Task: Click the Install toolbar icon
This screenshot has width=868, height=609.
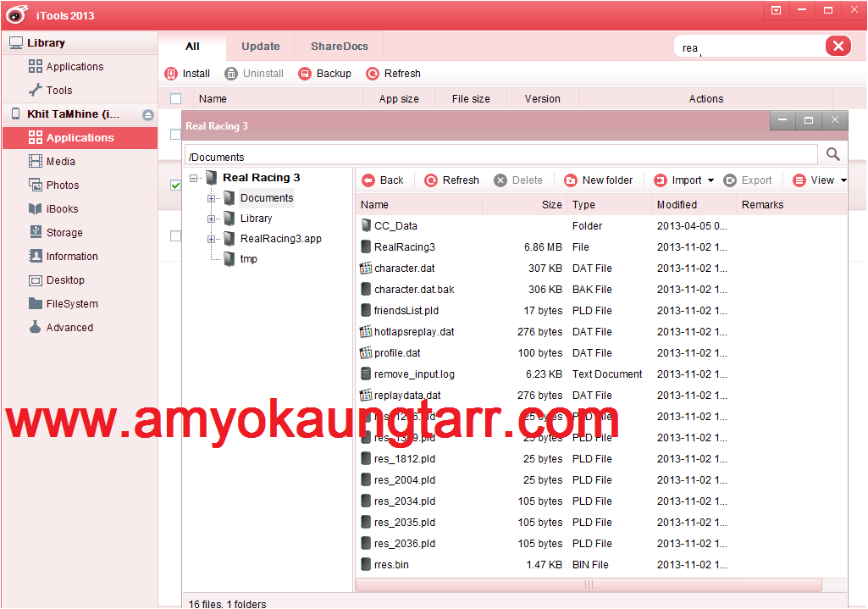Action: pyautogui.click(x=172, y=74)
